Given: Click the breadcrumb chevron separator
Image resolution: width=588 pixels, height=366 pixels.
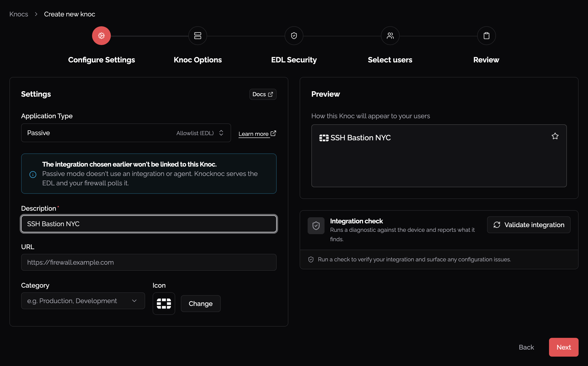Looking at the screenshot, I should point(36,14).
